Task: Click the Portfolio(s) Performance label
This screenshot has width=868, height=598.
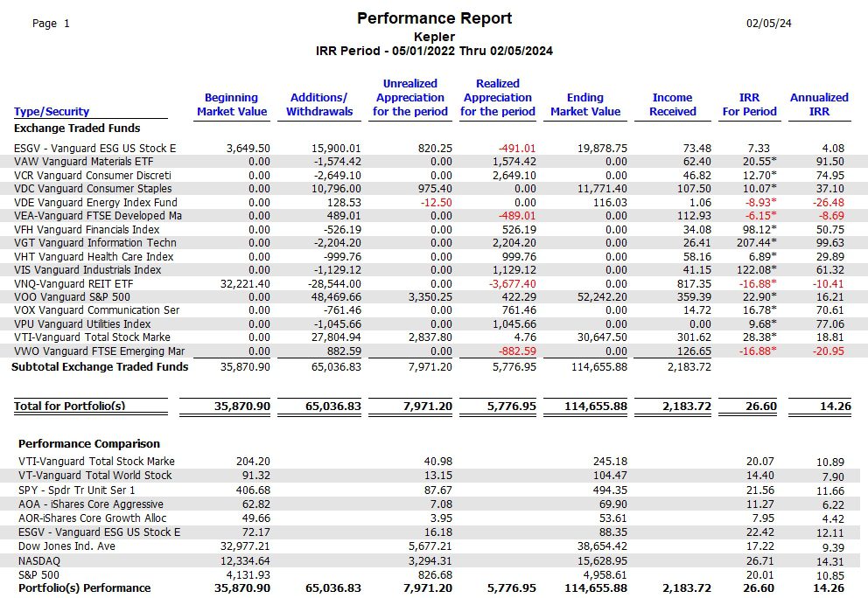Action: pyautogui.click(x=85, y=588)
